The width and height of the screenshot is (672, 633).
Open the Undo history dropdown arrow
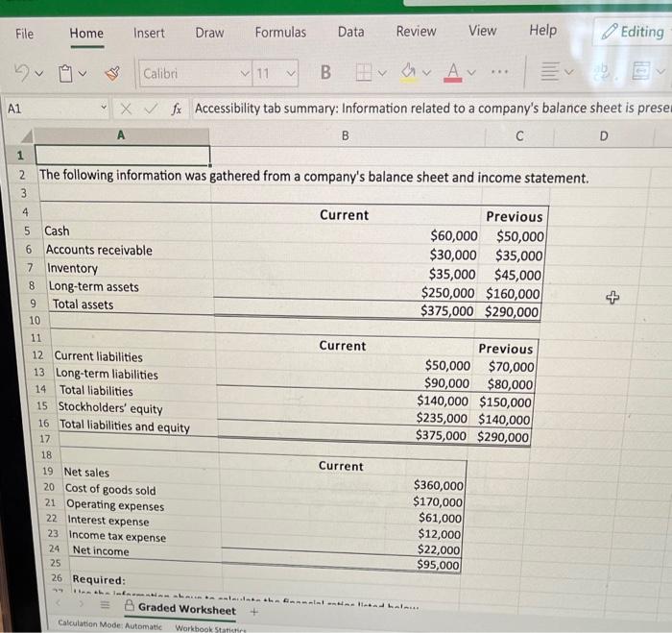click(39, 74)
